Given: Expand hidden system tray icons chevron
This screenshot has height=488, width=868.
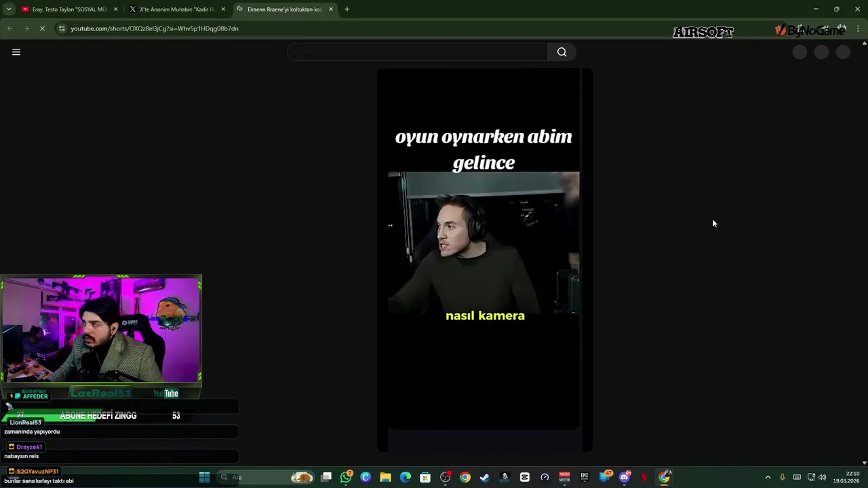Looking at the screenshot, I should click(x=768, y=477).
